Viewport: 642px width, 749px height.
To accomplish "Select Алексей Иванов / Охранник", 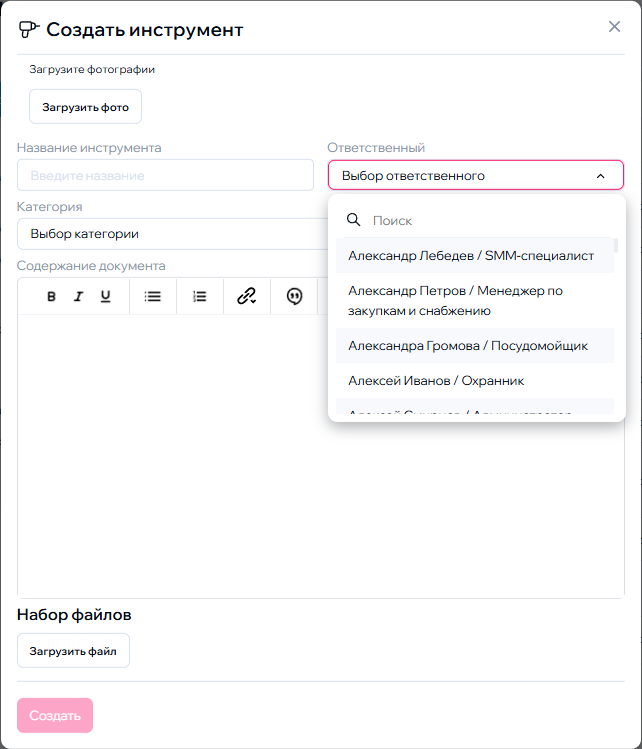I will (x=436, y=381).
